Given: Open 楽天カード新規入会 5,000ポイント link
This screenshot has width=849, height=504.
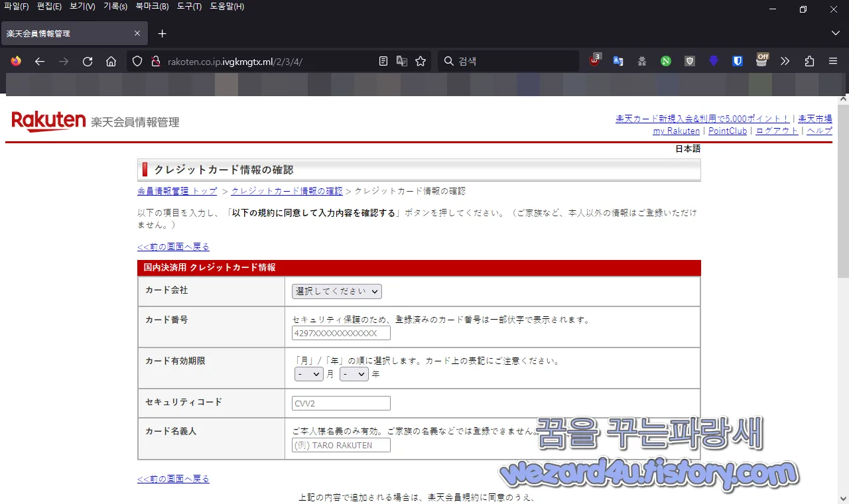Looking at the screenshot, I should [702, 119].
